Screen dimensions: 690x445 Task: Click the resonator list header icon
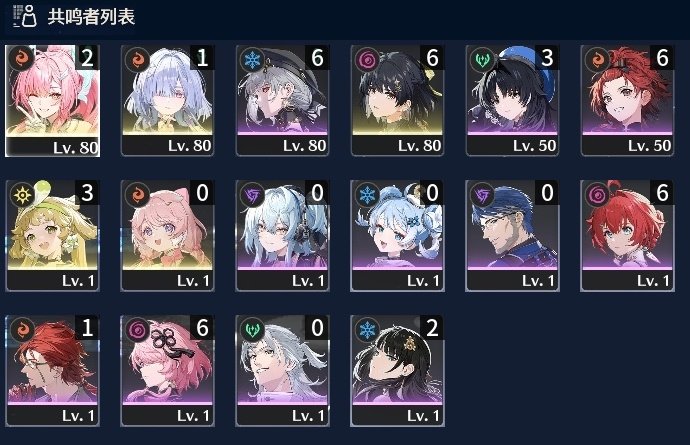click(25, 16)
